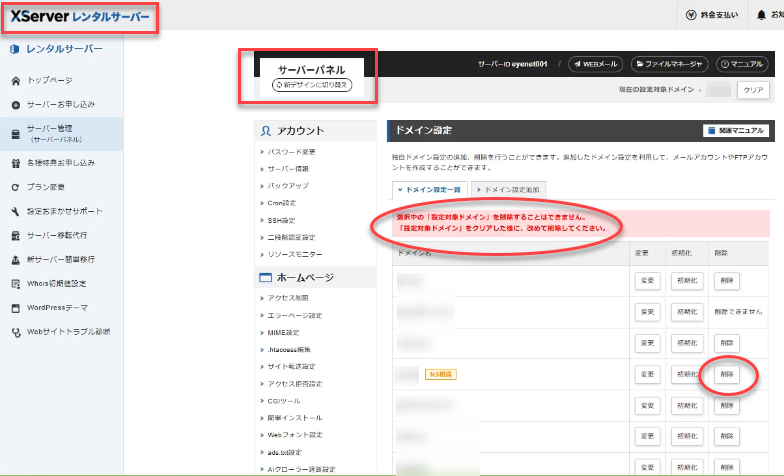
Task: Open 設定おまかせサポート wrench item
Action: tap(64, 212)
